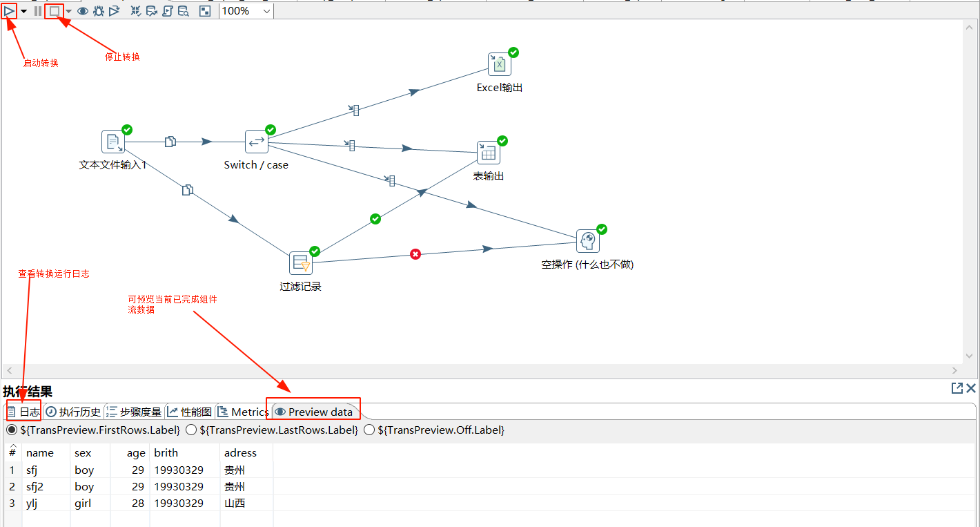Viewport: 980px width, 527px height.
Task: Click the replay transformation icon
Action: pos(115,11)
